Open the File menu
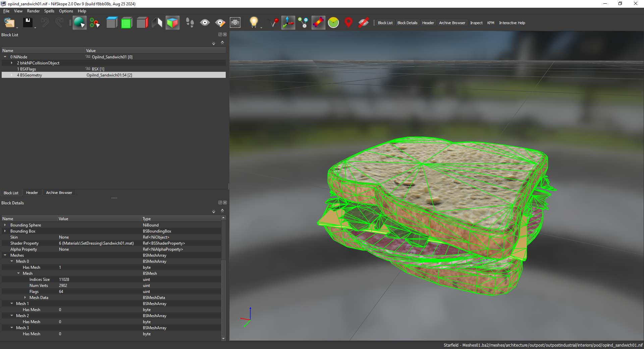 6,11
